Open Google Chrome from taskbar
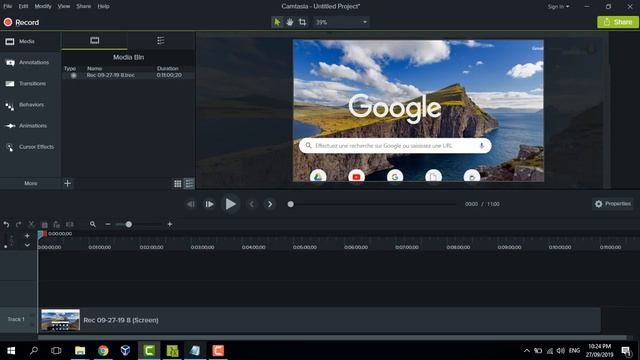Viewport: 640px width, 360px height. [x=103, y=351]
